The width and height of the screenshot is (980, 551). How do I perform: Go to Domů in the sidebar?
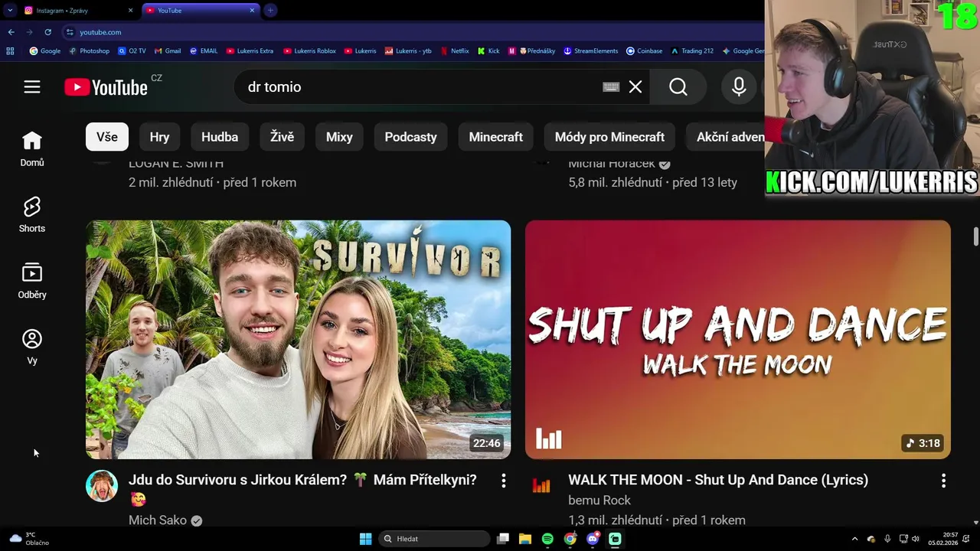[31, 148]
